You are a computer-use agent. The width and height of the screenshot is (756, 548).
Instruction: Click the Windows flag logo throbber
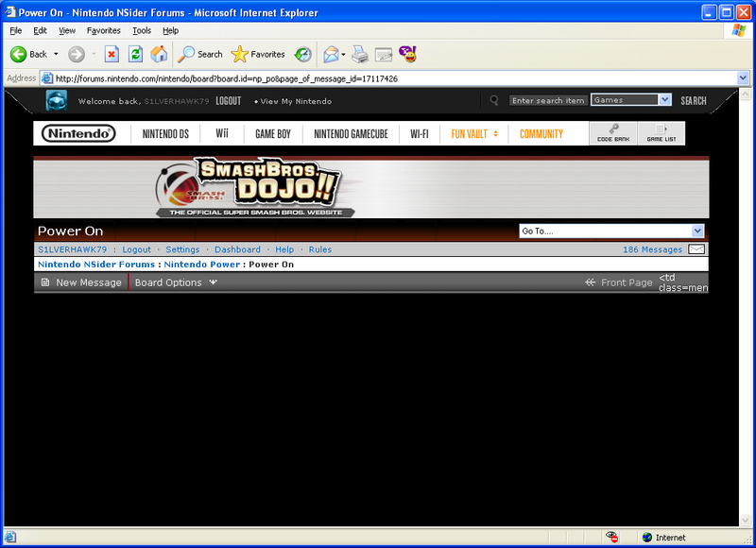738,30
